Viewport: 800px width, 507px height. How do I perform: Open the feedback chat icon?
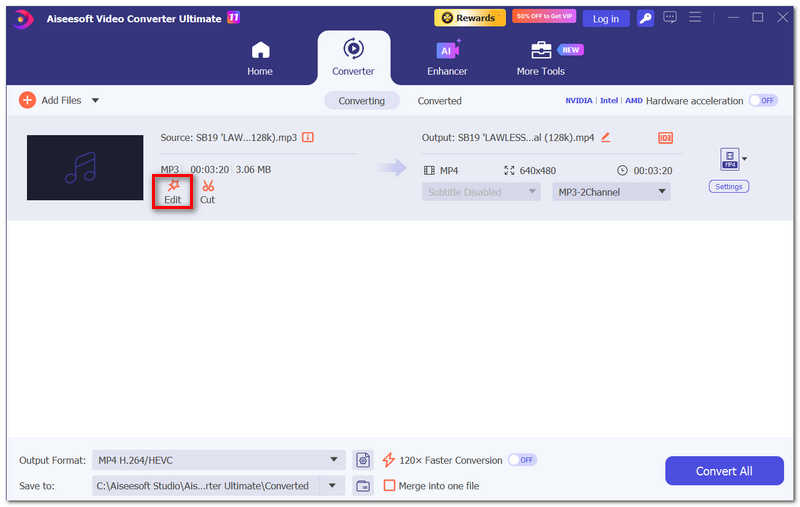670,18
